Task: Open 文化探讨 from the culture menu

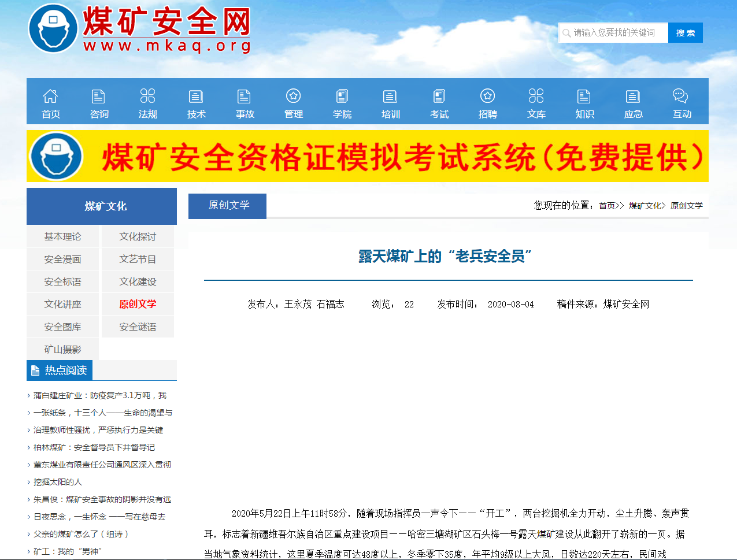Action: coord(138,236)
